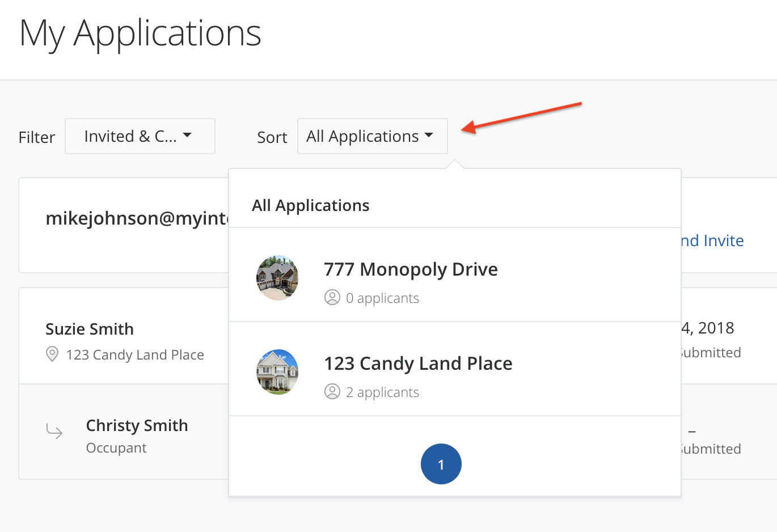Click the person icon beside "2 applicants"

point(332,392)
